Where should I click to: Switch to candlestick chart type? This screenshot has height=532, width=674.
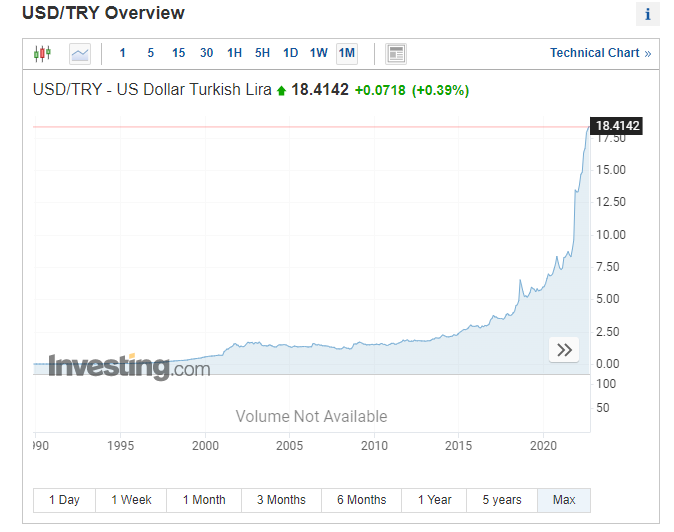tap(42, 53)
